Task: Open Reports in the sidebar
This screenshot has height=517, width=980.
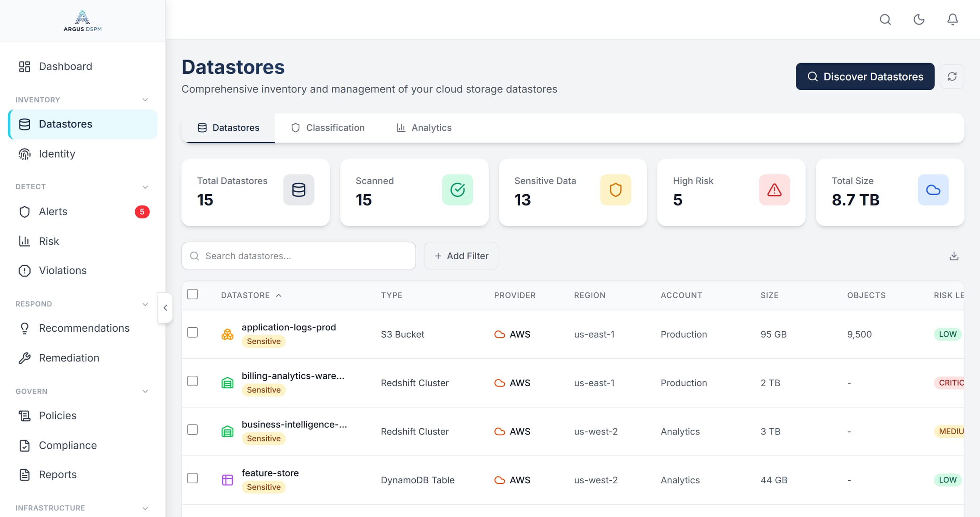Action: click(x=83, y=475)
